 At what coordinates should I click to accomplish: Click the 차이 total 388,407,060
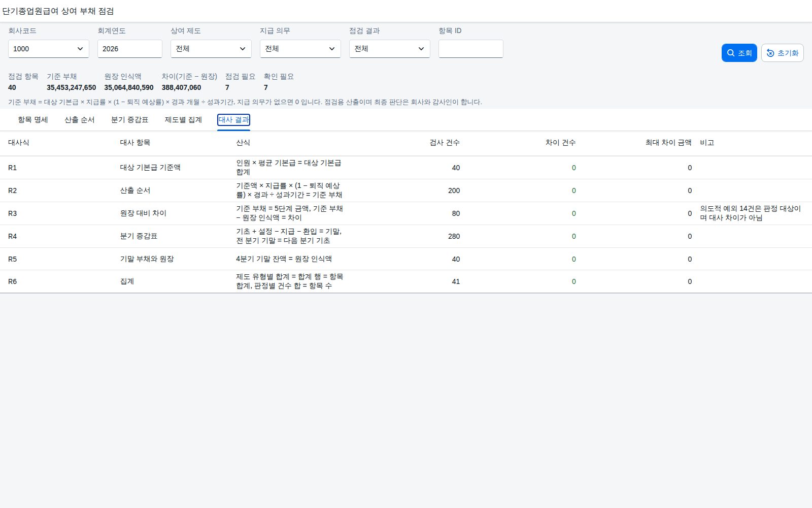(x=181, y=87)
